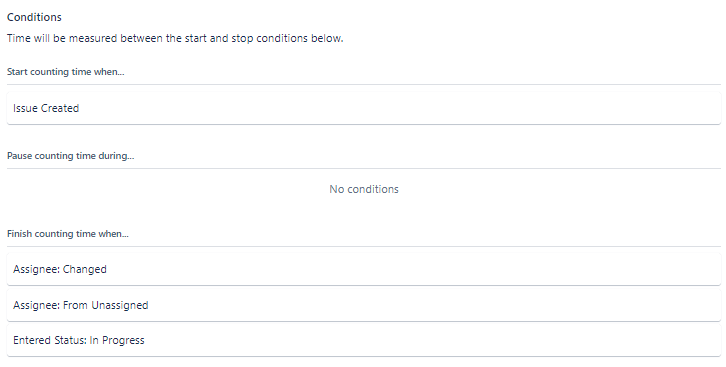Screen dimensions: 726x367
Task: Choose the Entered Status: In Progress condition
Action: (x=363, y=340)
